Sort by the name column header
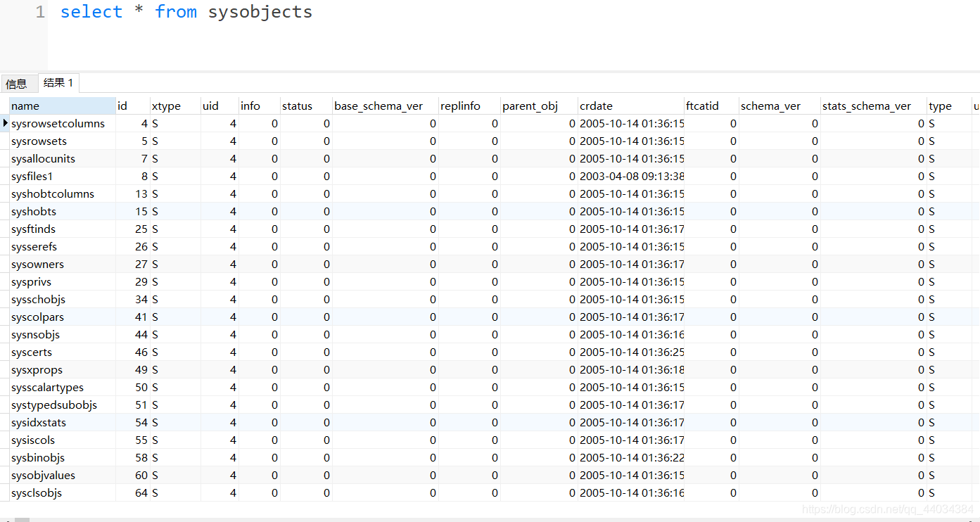This screenshot has width=980, height=522. 63,106
